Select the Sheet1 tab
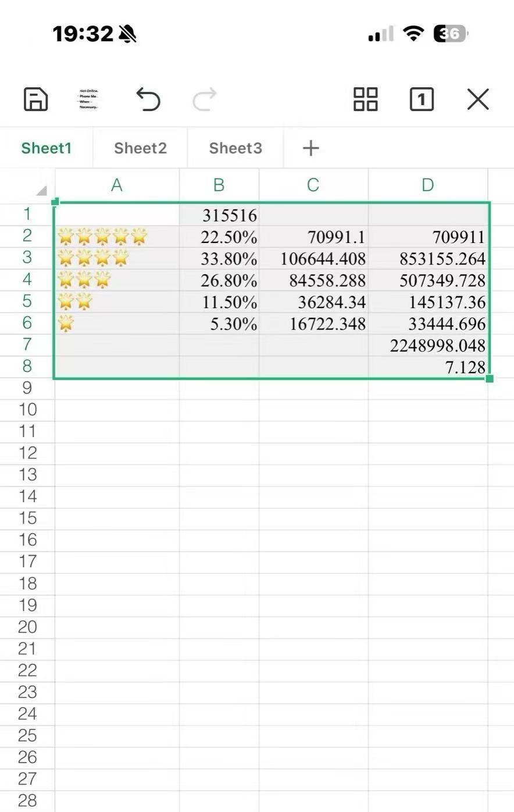 [46, 148]
